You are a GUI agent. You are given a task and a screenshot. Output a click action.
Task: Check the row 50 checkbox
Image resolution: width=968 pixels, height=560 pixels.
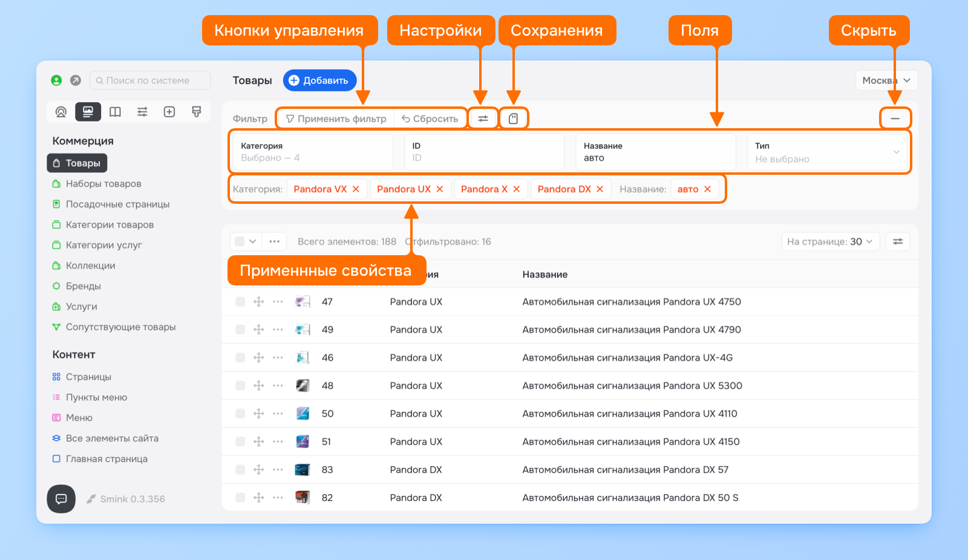(x=240, y=414)
